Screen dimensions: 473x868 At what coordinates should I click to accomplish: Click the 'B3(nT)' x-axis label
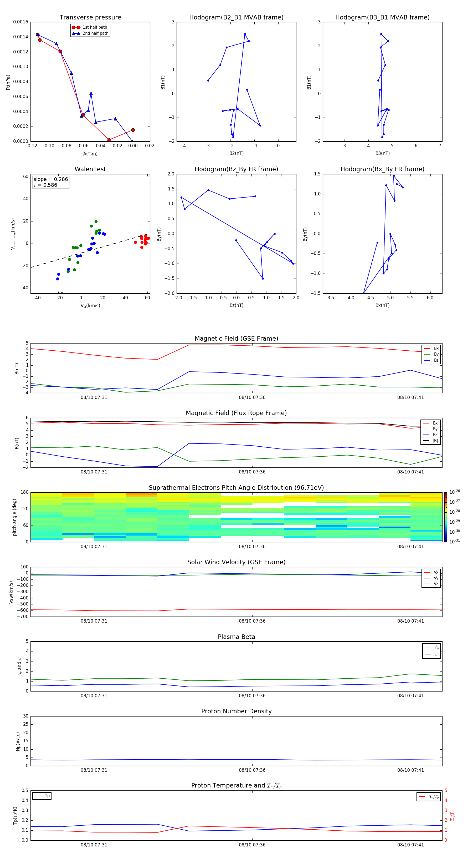pos(382,153)
